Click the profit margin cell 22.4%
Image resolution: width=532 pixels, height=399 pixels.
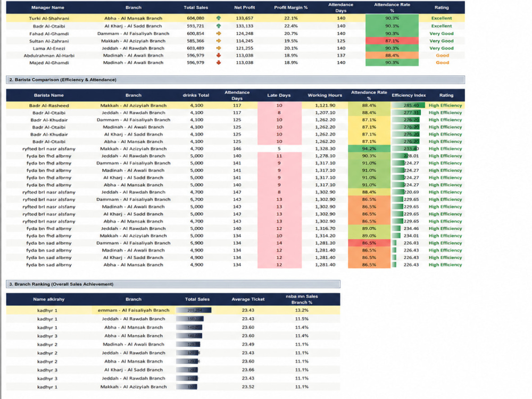(x=291, y=26)
